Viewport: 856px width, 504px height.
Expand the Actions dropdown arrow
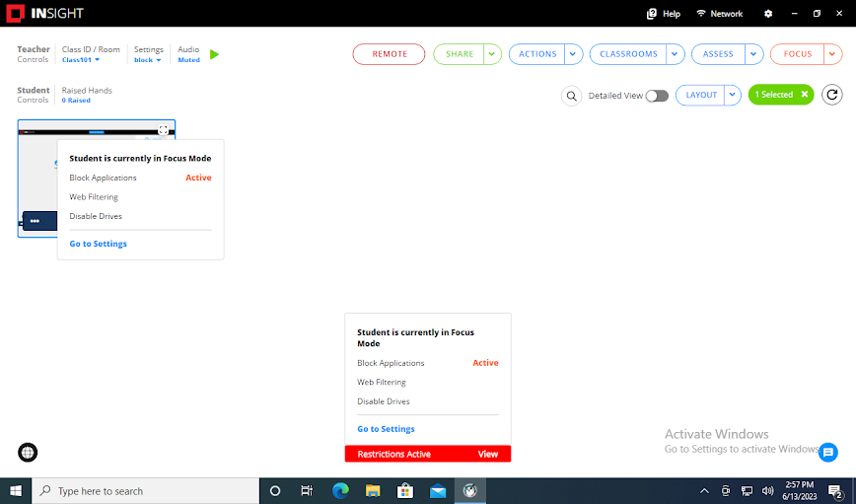point(573,54)
